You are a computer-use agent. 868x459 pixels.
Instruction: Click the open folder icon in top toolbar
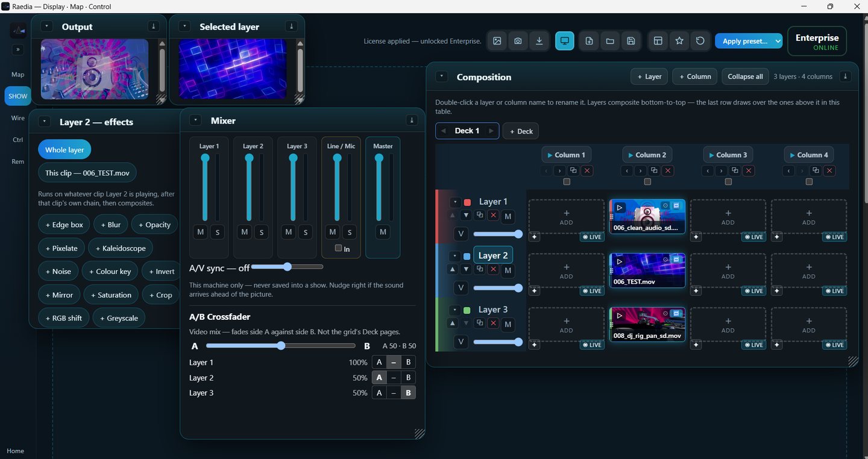(610, 41)
